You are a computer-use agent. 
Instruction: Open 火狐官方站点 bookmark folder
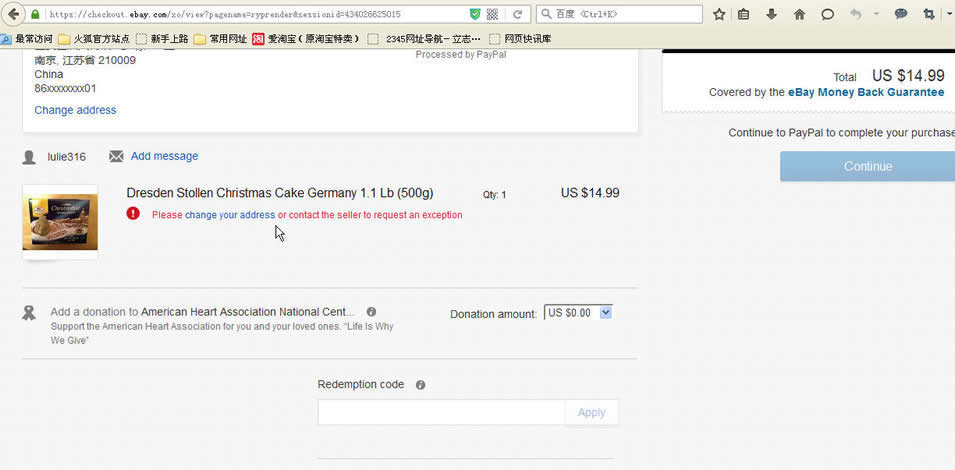[94, 39]
